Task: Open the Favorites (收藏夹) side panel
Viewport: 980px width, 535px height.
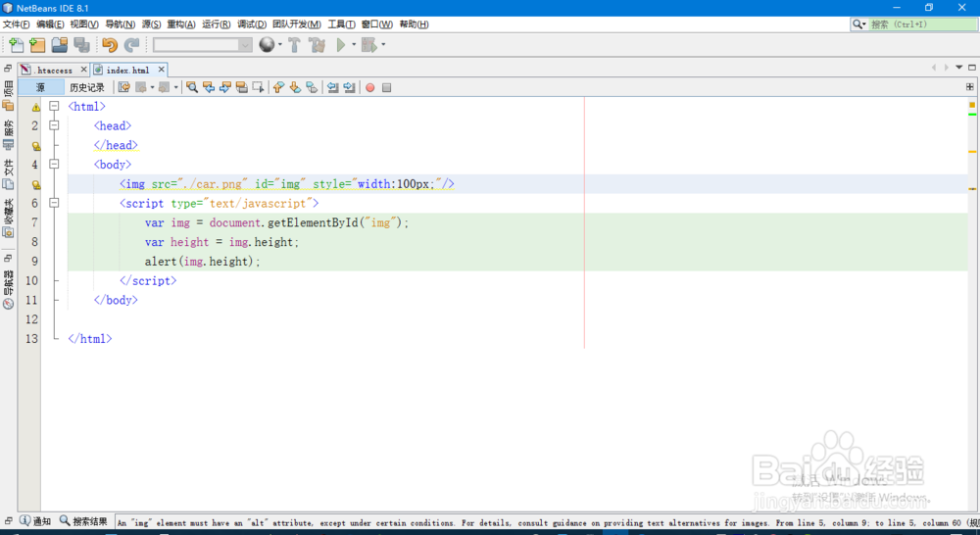Action: (8, 219)
